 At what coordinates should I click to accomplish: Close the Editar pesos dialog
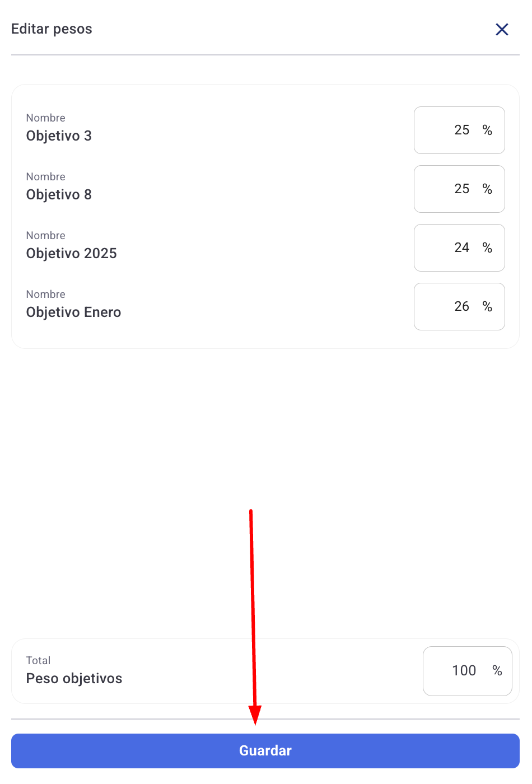point(502,30)
